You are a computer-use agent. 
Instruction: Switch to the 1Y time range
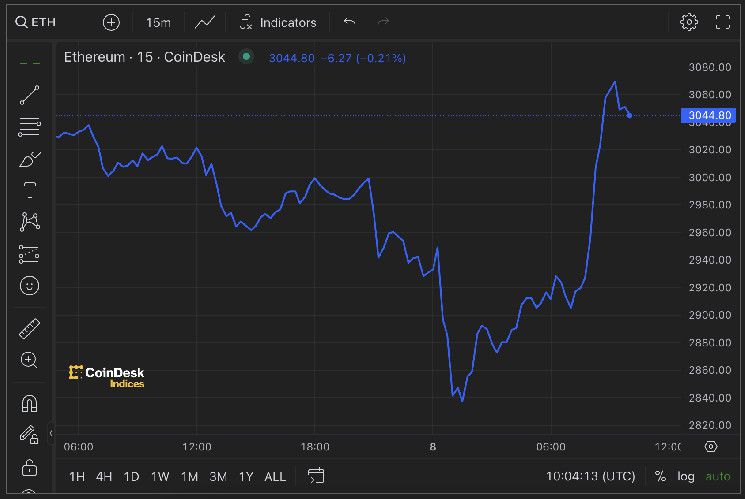pyautogui.click(x=246, y=476)
